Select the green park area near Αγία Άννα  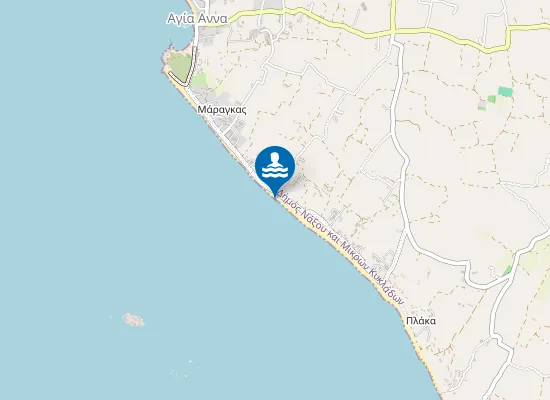click(179, 67)
